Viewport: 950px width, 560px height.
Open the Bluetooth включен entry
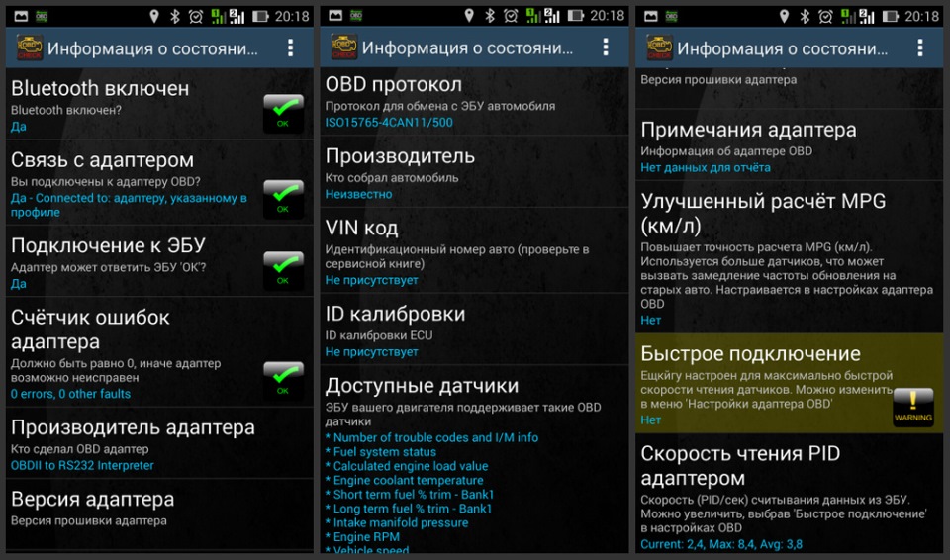[x=159, y=104]
